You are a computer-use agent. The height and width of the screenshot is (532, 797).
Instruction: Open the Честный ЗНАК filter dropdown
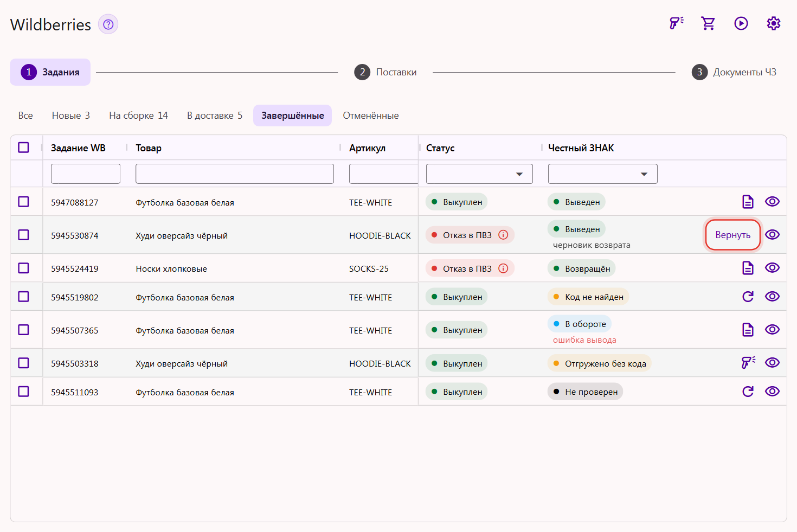click(x=602, y=174)
